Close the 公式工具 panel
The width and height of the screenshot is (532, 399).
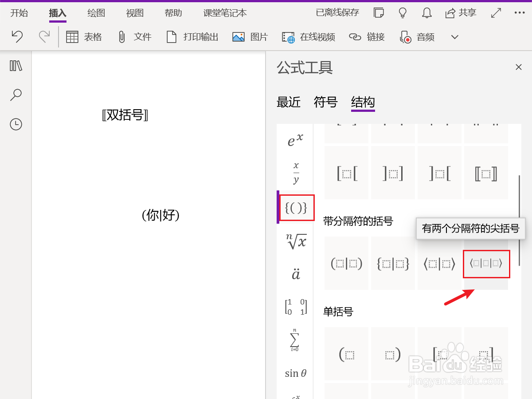[519, 67]
